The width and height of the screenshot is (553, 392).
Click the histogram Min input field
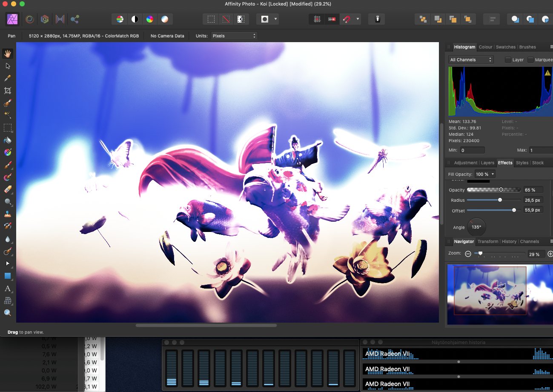(x=472, y=150)
